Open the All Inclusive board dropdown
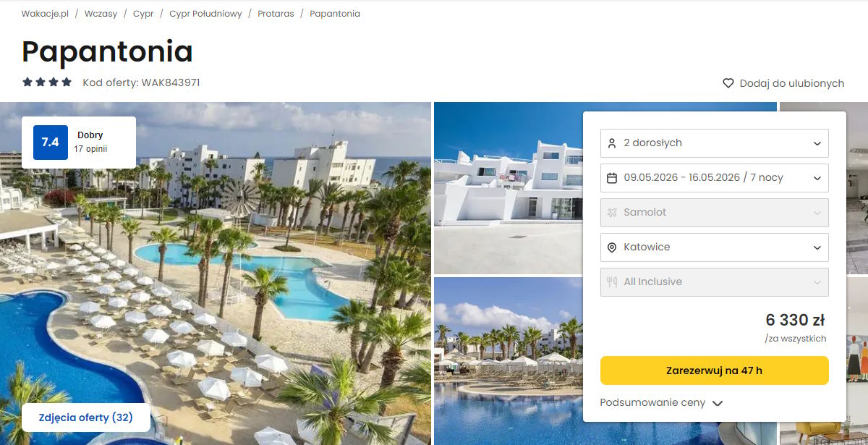The width and height of the screenshot is (868, 445). (715, 282)
